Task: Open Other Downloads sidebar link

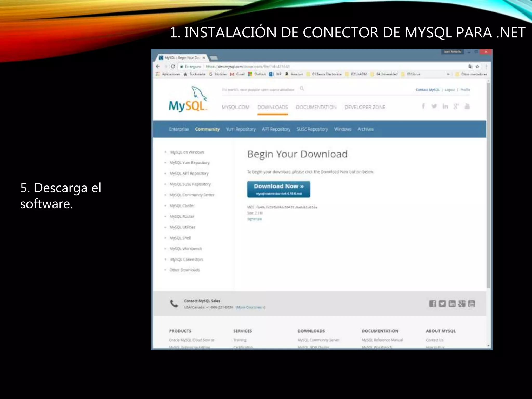Action: (184, 270)
